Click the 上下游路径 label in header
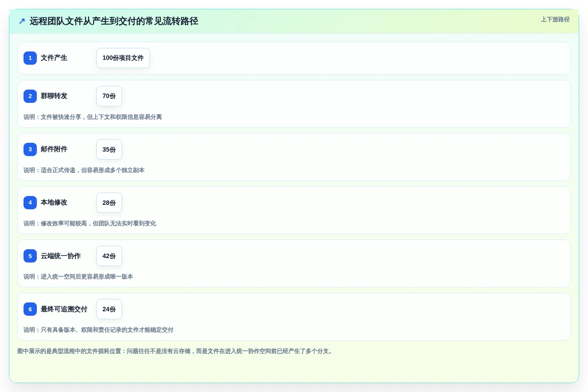Image resolution: width=588 pixels, height=392 pixels. tap(555, 20)
